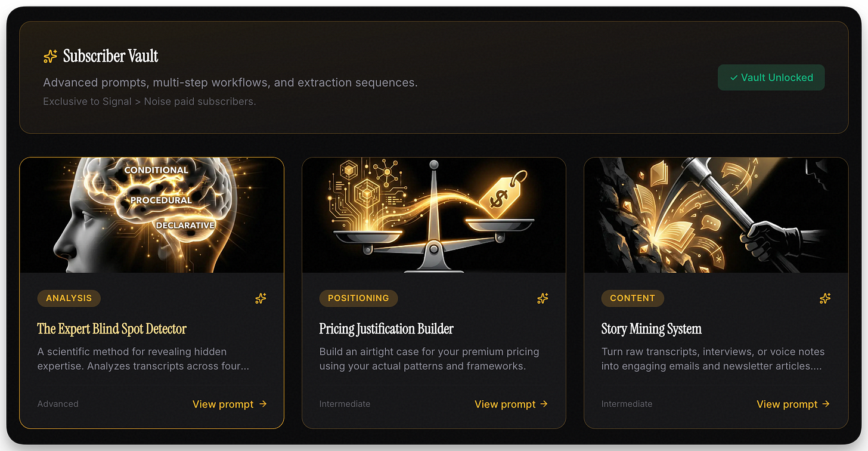Open View prompt for Story Mining System
Viewport: 868px width, 451px height.
point(793,404)
